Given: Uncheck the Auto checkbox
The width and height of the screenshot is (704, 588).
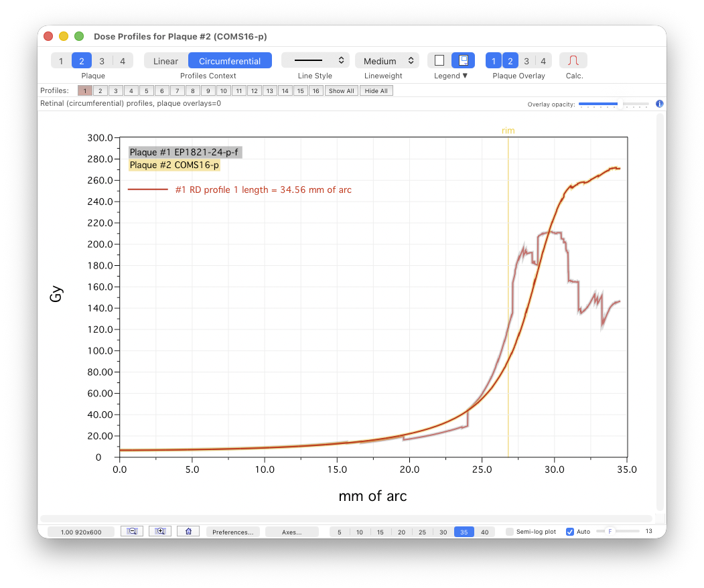Looking at the screenshot, I should 570,532.
